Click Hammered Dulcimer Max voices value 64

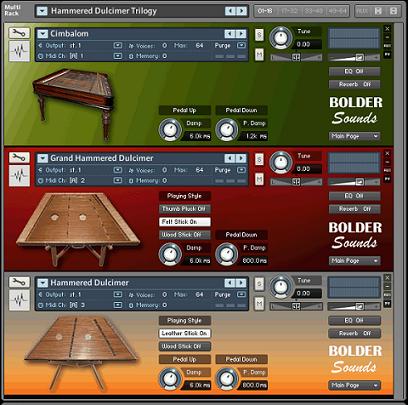(x=199, y=294)
